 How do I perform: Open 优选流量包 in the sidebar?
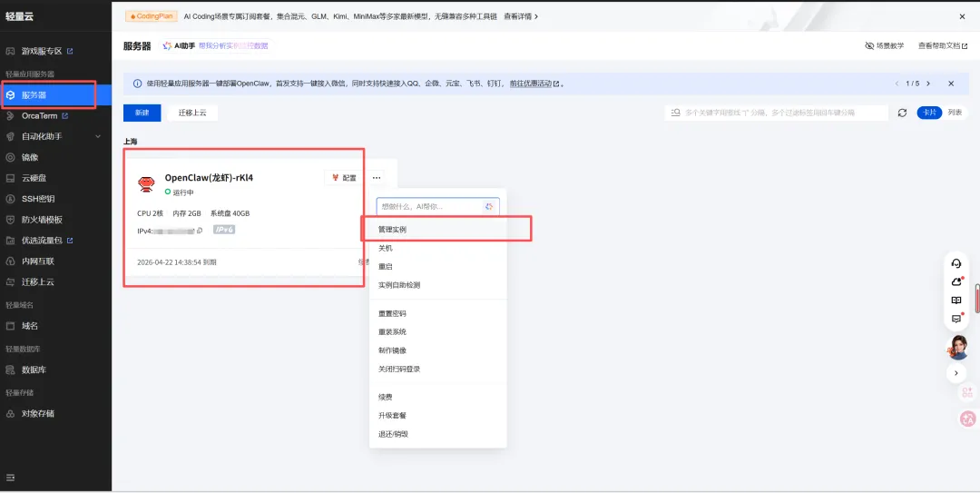pos(41,241)
